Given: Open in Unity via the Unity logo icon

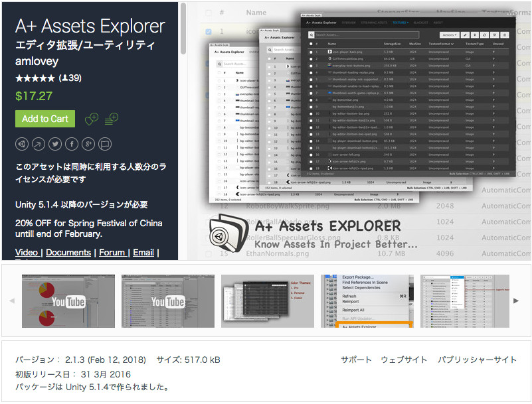Looking at the screenshot, I should tap(22, 144).
